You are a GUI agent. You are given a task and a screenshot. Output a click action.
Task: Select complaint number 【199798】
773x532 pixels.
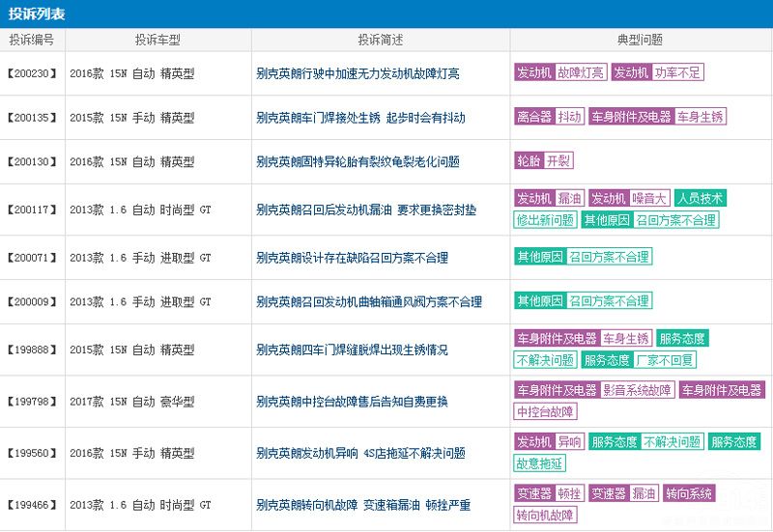[32, 402]
